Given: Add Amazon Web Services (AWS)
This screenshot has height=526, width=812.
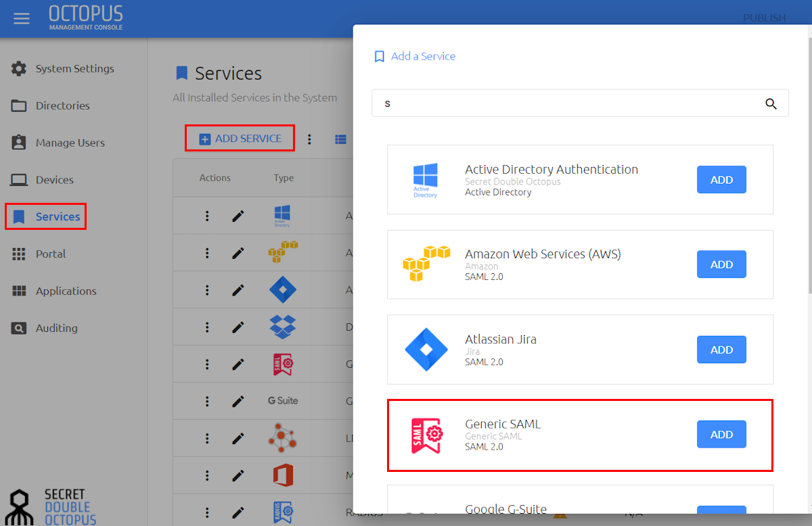Looking at the screenshot, I should tap(721, 264).
